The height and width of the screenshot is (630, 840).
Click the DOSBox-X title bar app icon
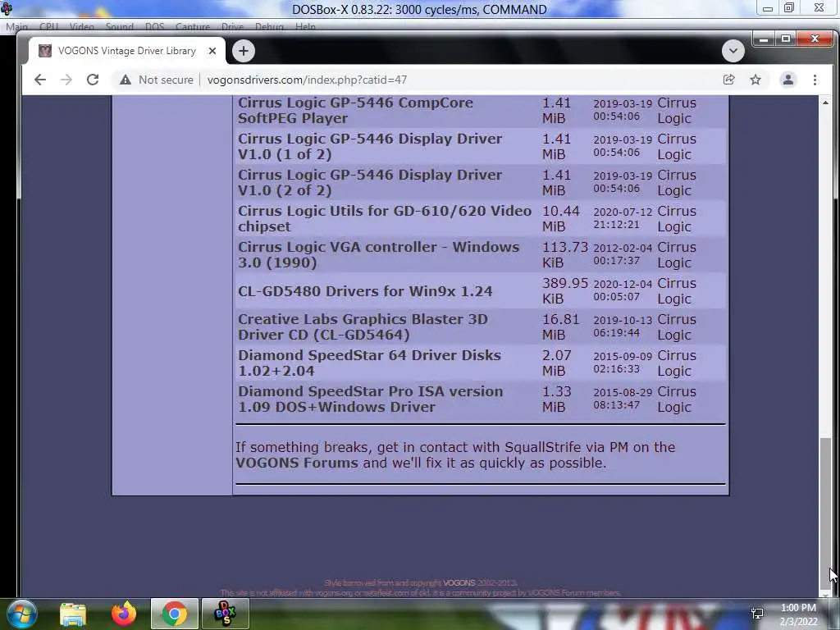[7, 8]
